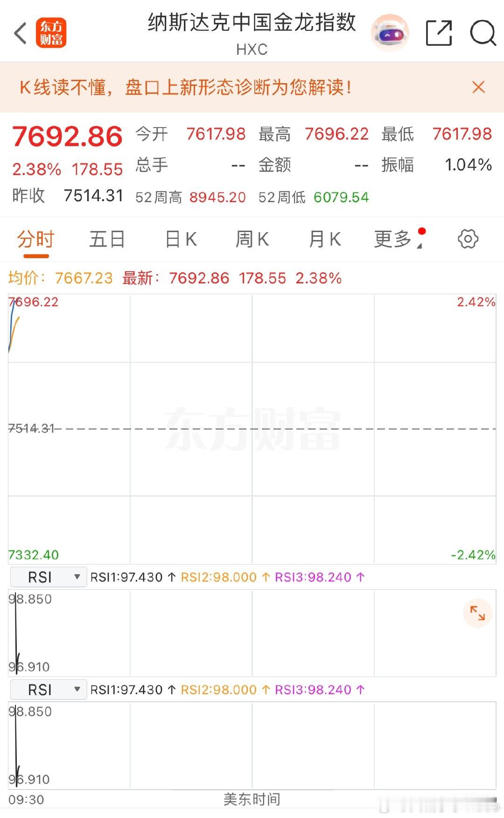Open the 东方财富 logo icon
504x818 pixels.
pos(51,33)
